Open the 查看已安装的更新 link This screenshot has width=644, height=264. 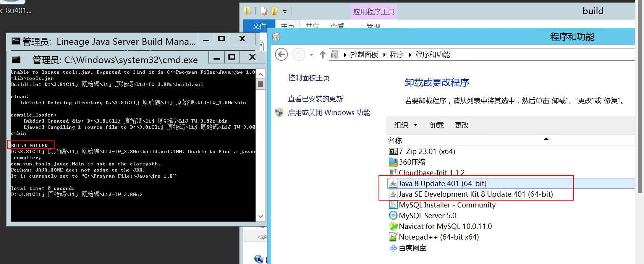[x=316, y=99]
